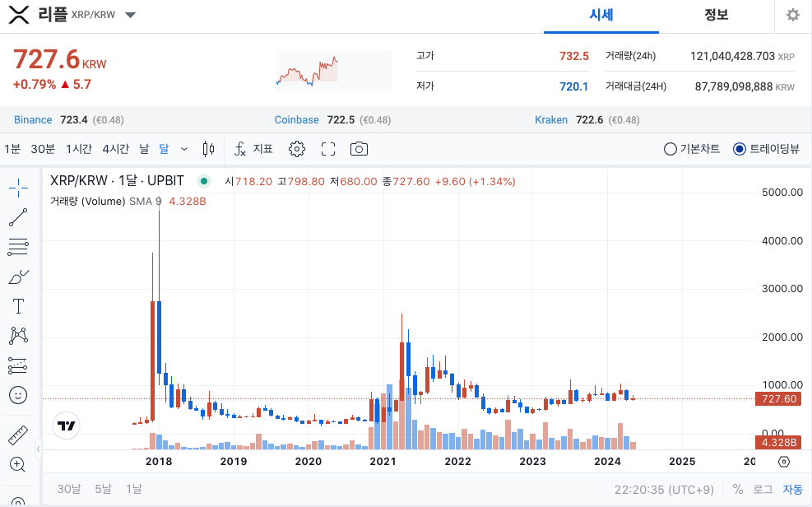Click the low price value 720.1
812x507 pixels.
click(x=573, y=86)
